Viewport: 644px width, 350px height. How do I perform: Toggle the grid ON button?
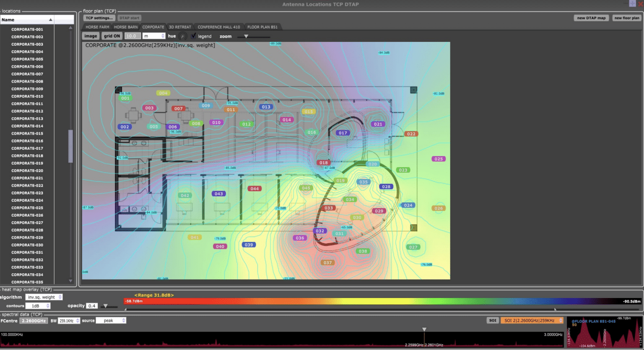(112, 36)
